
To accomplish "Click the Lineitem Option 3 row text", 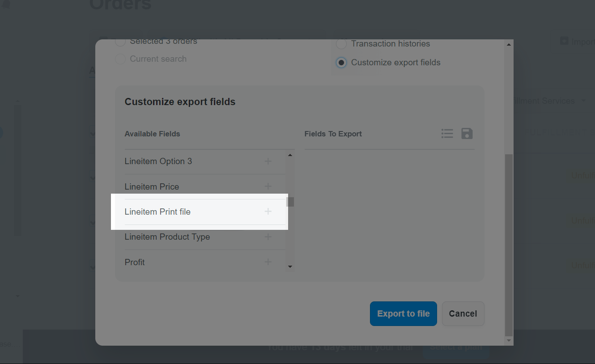I will coord(158,161).
